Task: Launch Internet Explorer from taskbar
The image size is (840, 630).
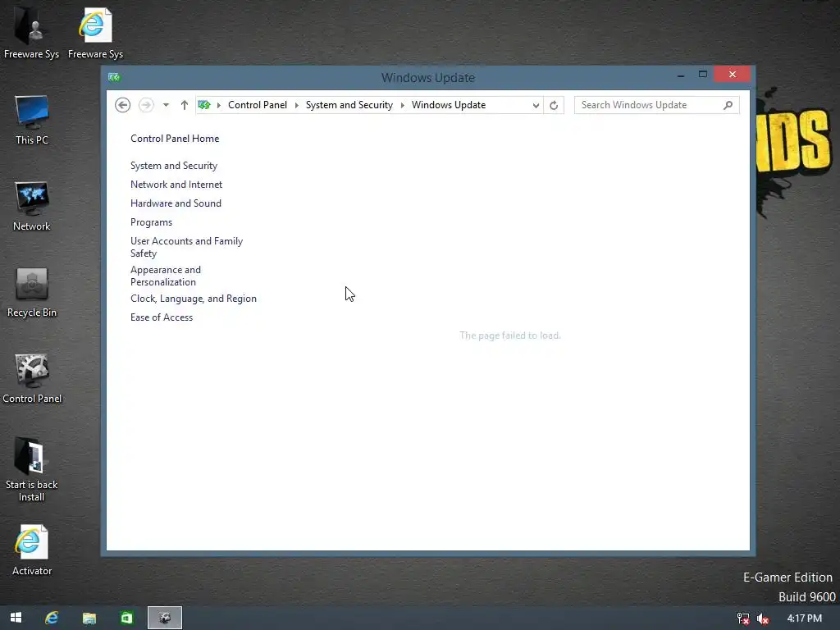Action: click(x=52, y=618)
